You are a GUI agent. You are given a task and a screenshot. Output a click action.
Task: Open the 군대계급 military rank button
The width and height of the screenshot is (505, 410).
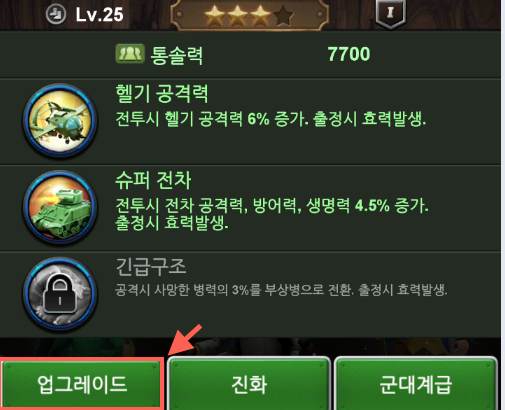(x=416, y=384)
